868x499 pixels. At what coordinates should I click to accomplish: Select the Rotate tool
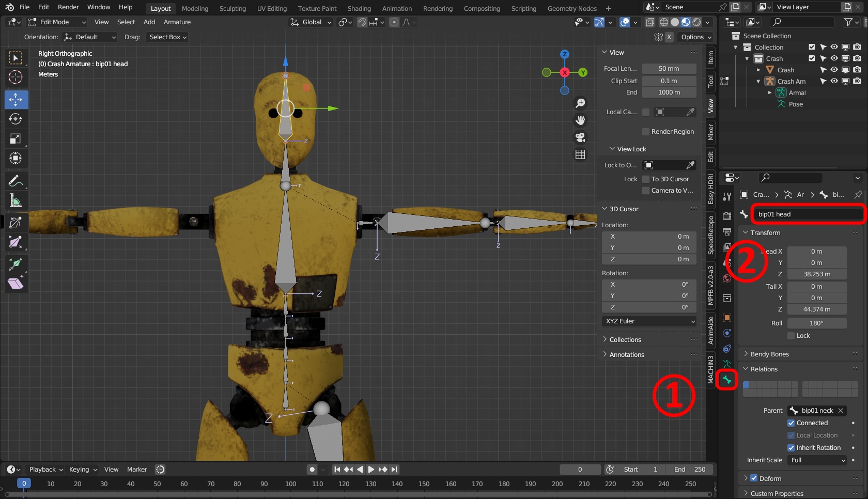(16, 119)
